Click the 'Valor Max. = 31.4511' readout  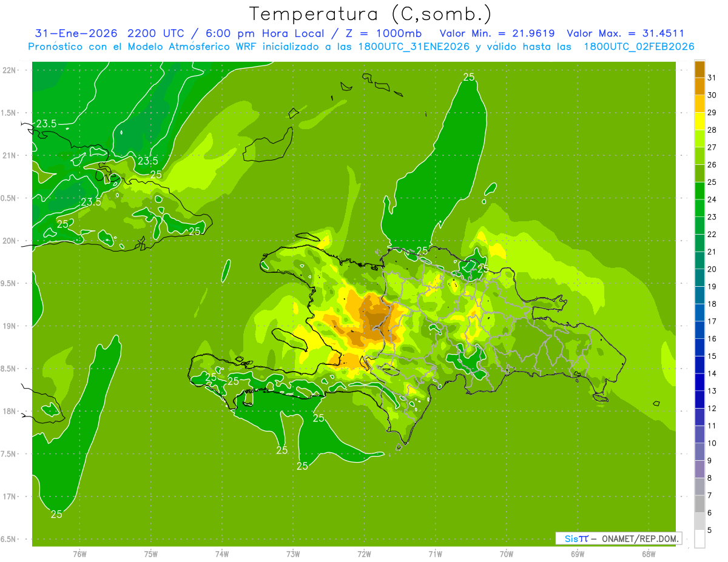point(625,33)
